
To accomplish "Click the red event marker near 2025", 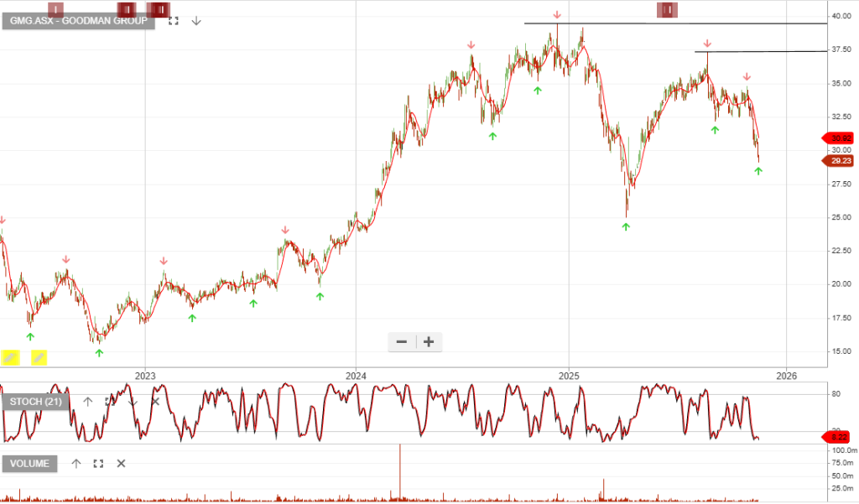I will pos(668,9).
